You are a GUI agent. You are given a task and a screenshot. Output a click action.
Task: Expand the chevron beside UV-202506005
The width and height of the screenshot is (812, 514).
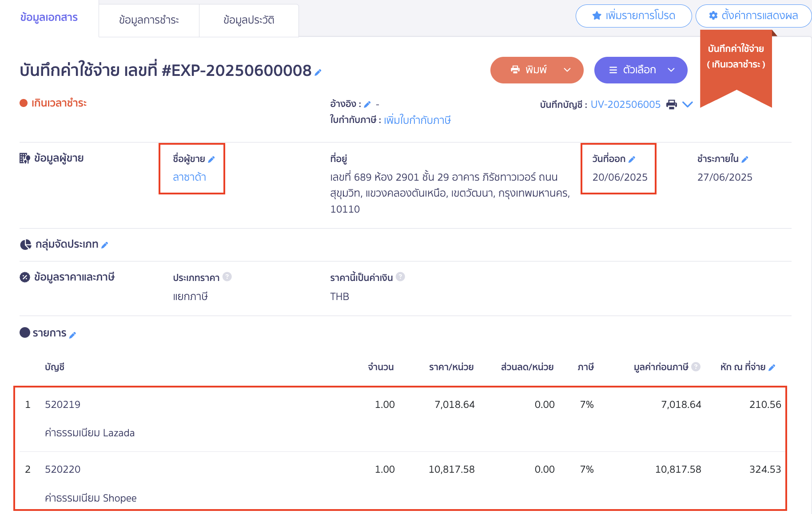pos(688,104)
